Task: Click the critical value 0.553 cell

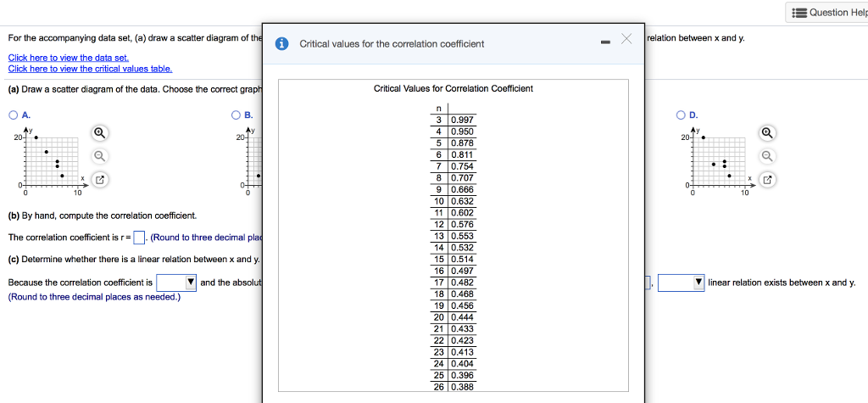Action: (x=462, y=236)
